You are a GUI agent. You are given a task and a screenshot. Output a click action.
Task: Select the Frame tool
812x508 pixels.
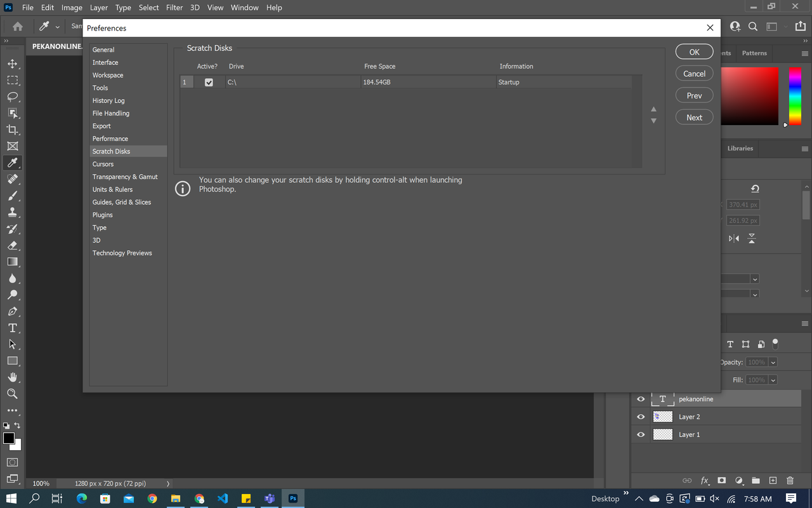[12, 146]
